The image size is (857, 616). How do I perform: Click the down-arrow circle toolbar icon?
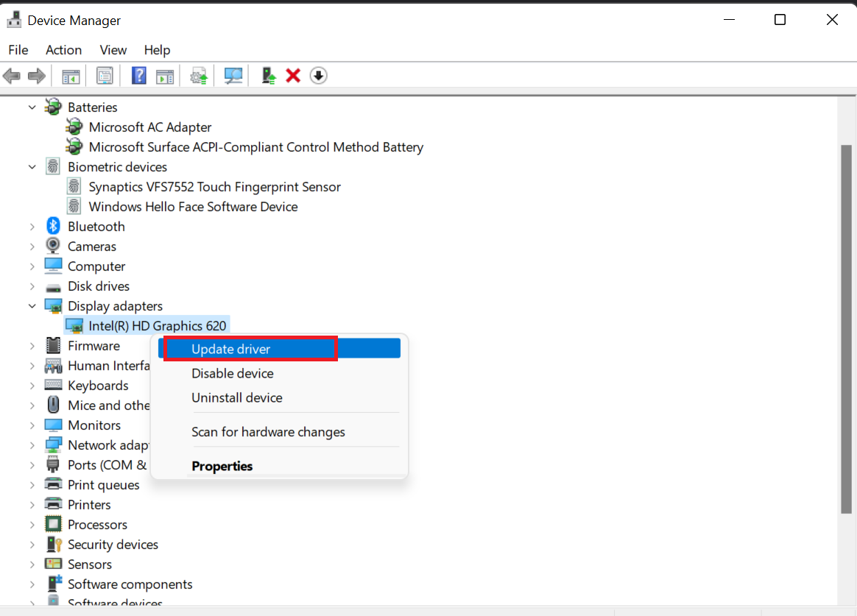318,75
